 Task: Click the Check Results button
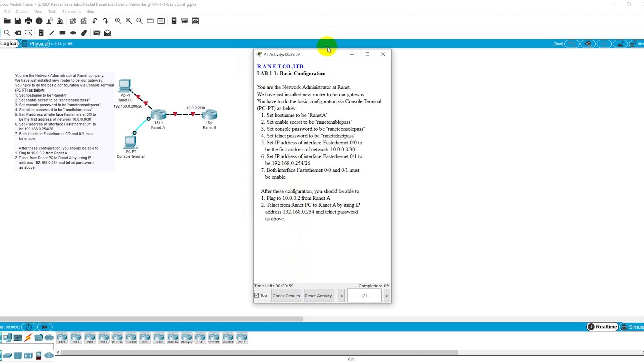click(286, 296)
